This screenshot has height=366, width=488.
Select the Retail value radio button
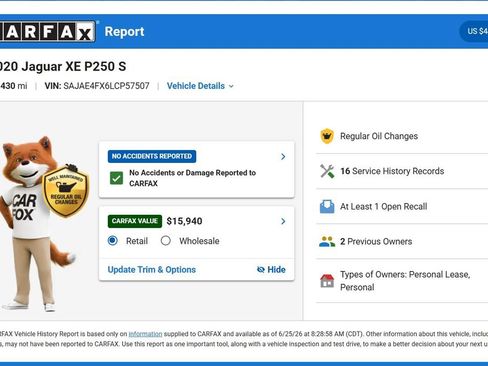[113, 240]
